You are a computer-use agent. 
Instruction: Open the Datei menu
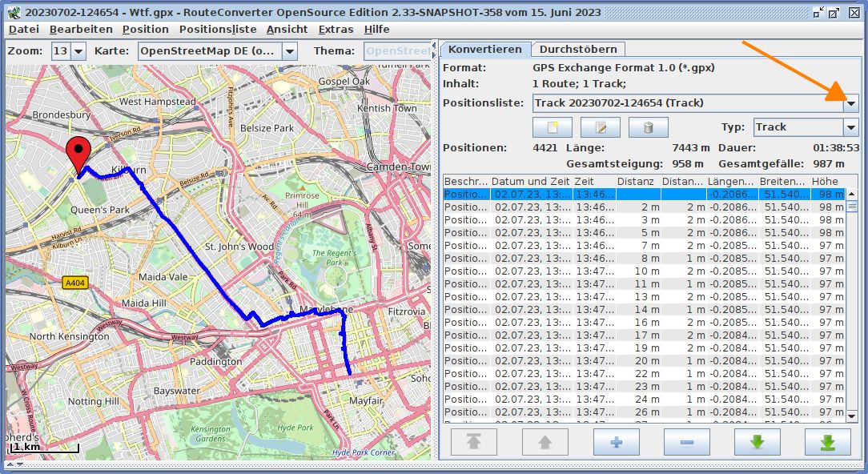point(23,29)
